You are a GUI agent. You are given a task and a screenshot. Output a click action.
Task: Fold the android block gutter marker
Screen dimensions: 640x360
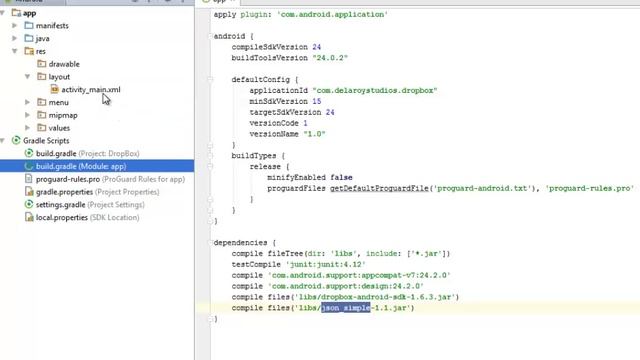[210, 36]
